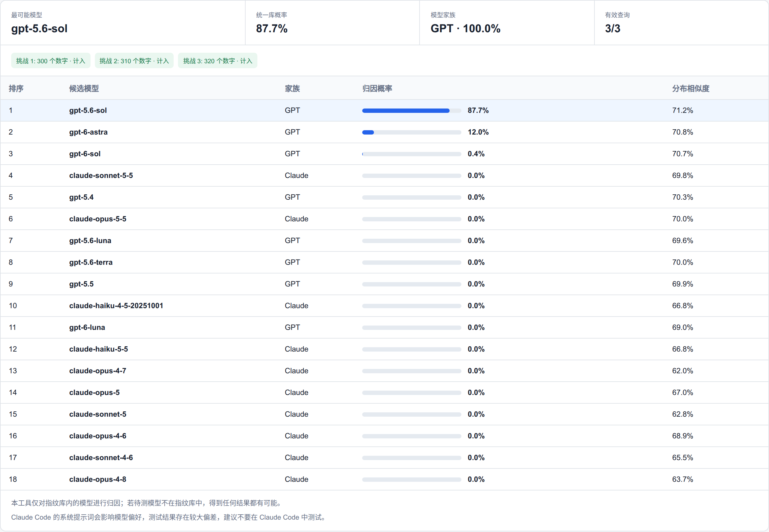Select the claude-haiku-4-5-20251001 model name
This screenshot has height=532, width=769.
[116, 305]
